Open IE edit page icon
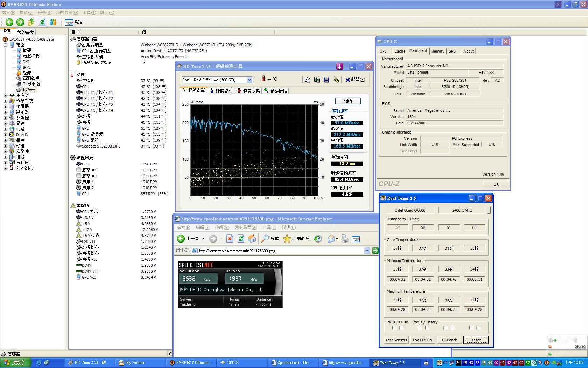 (x=356, y=239)
